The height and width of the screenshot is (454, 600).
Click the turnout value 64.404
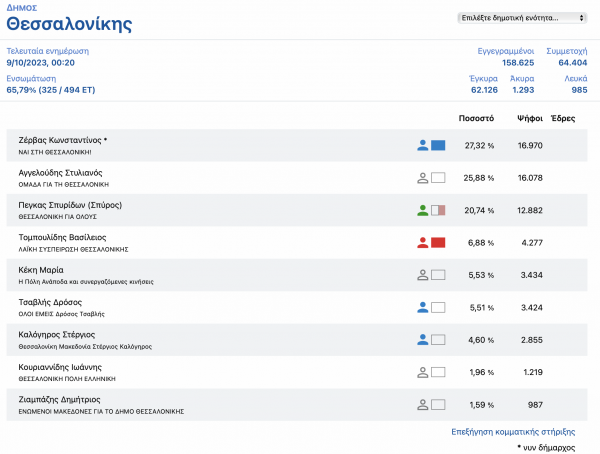[572, 63]
